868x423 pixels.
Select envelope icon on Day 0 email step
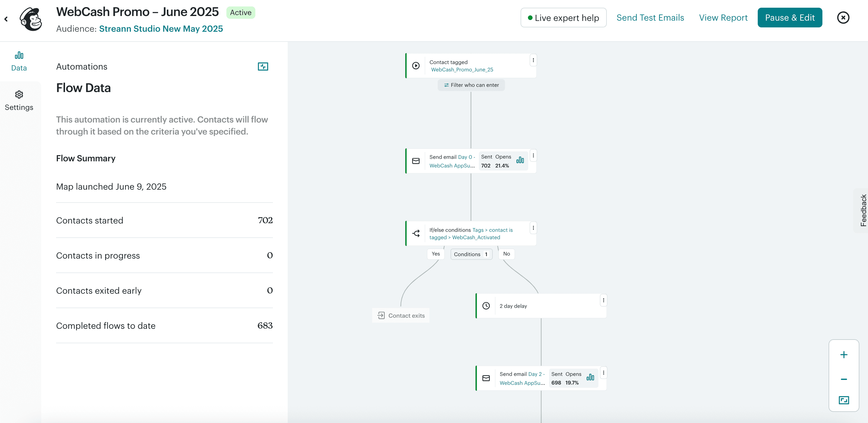tap(416, 161)
